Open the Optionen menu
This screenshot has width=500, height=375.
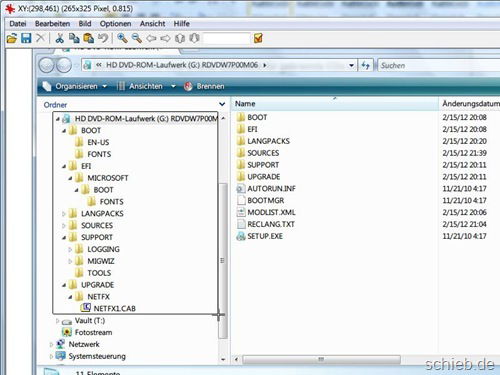115,24
